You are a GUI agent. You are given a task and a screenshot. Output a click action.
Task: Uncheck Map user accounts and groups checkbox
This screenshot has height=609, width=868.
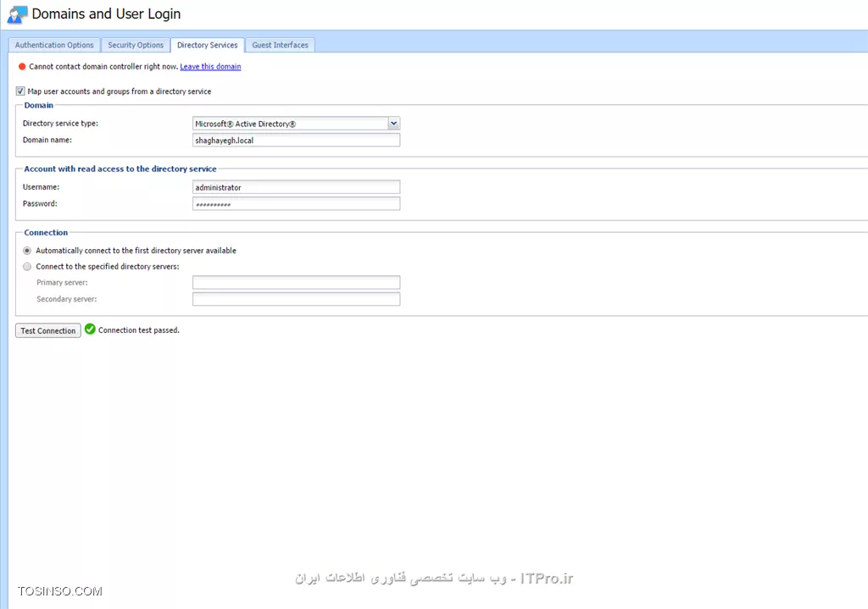coord(20,91)
